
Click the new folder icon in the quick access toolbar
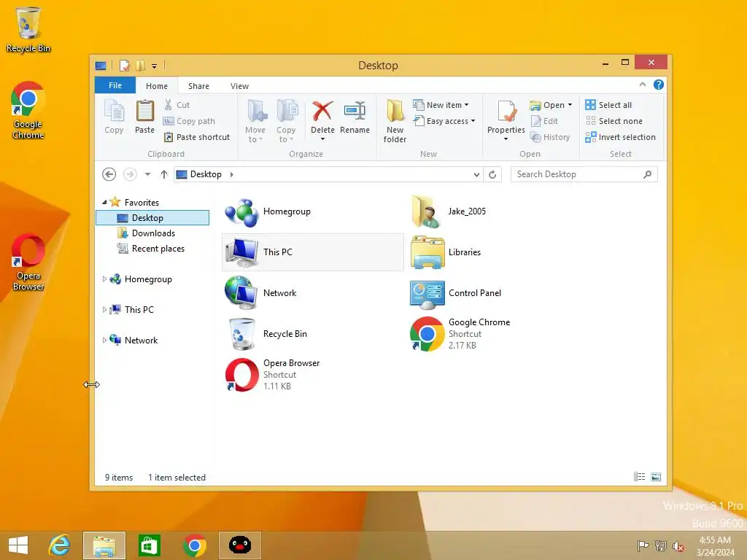pos(141,65)
